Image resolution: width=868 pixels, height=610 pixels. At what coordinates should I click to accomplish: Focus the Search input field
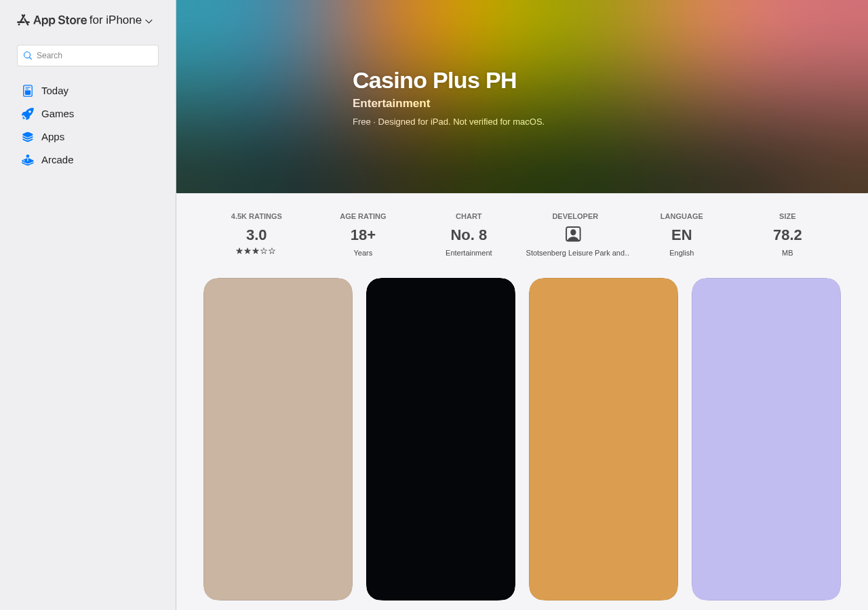(87, 56)
